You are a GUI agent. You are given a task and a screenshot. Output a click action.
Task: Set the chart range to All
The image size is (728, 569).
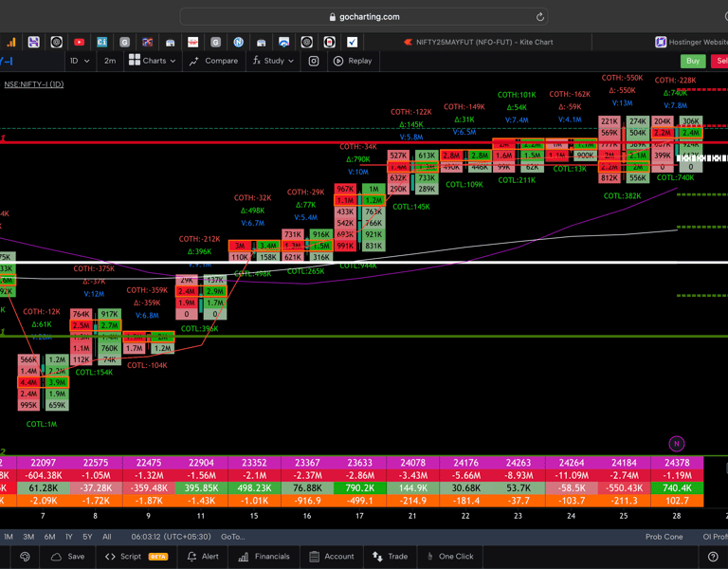coord(107,537)
